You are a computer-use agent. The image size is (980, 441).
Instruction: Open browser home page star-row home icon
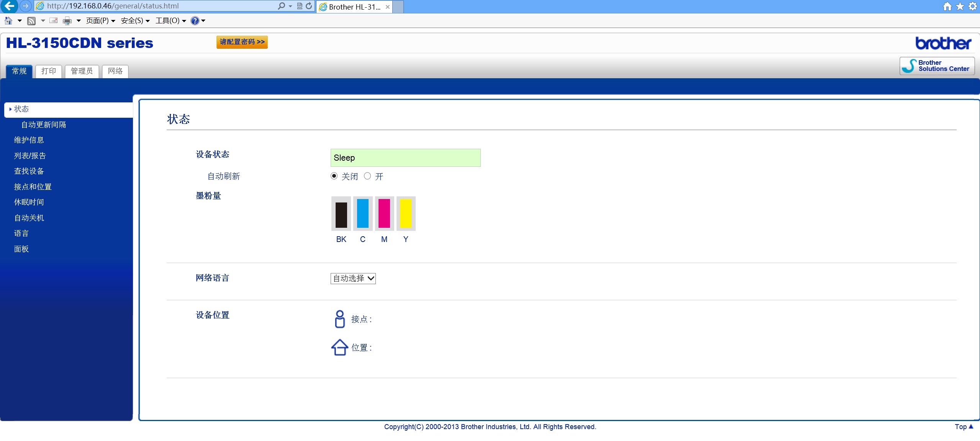coord(947,6)
